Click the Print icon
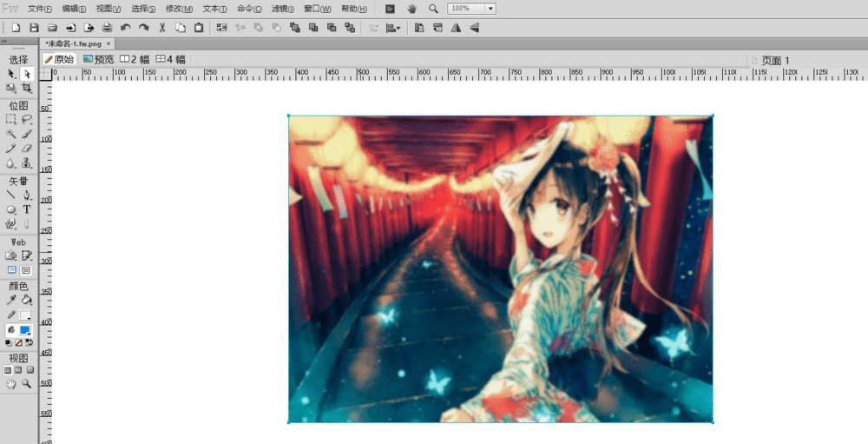This screenshot has width=868, height=444. click(108, 28)
